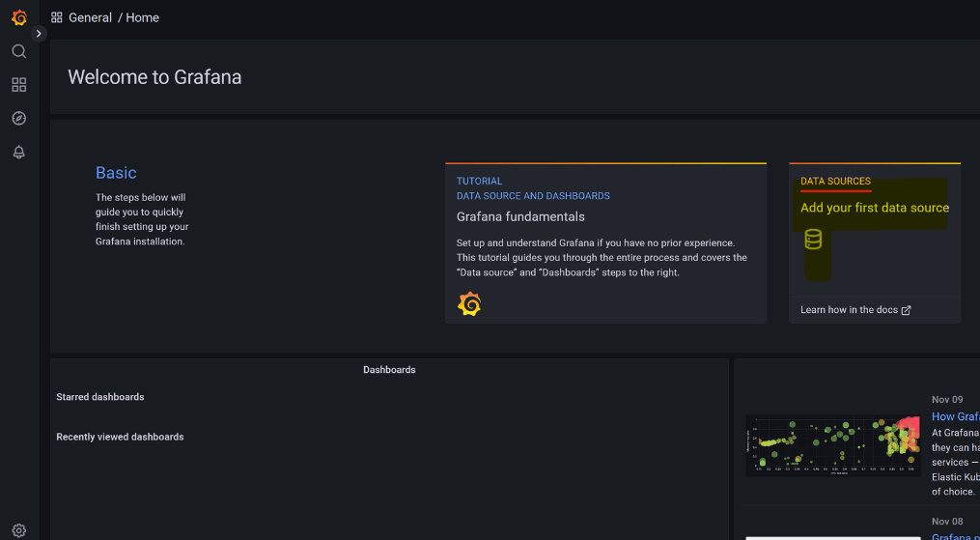Open the Explore compass icon
This screenshot has width=980, height=540.
[x=18, y=119]
